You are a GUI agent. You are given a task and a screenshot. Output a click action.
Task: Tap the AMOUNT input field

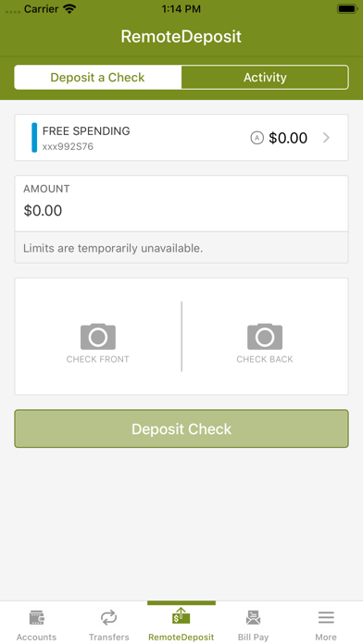(x=181, y=204)
